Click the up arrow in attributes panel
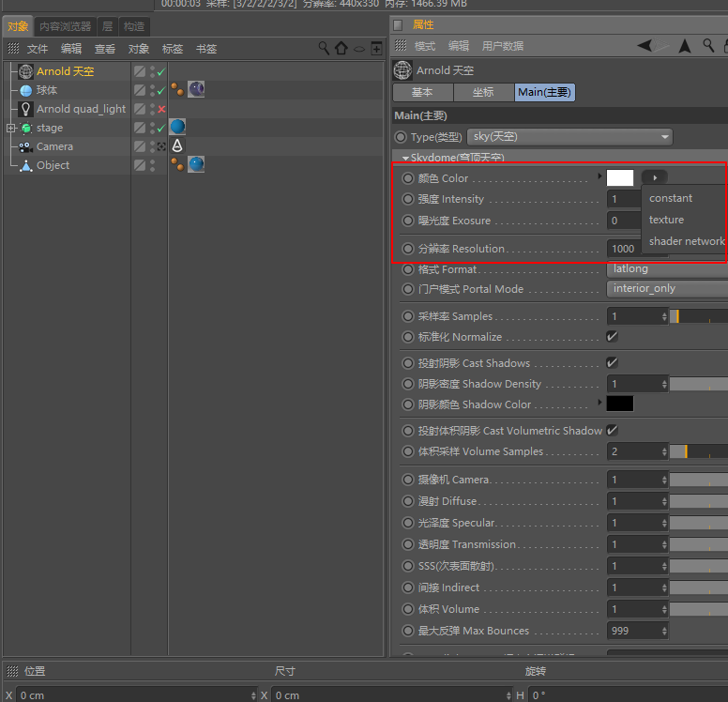This screenshot has width=728, height=702. 685,46
